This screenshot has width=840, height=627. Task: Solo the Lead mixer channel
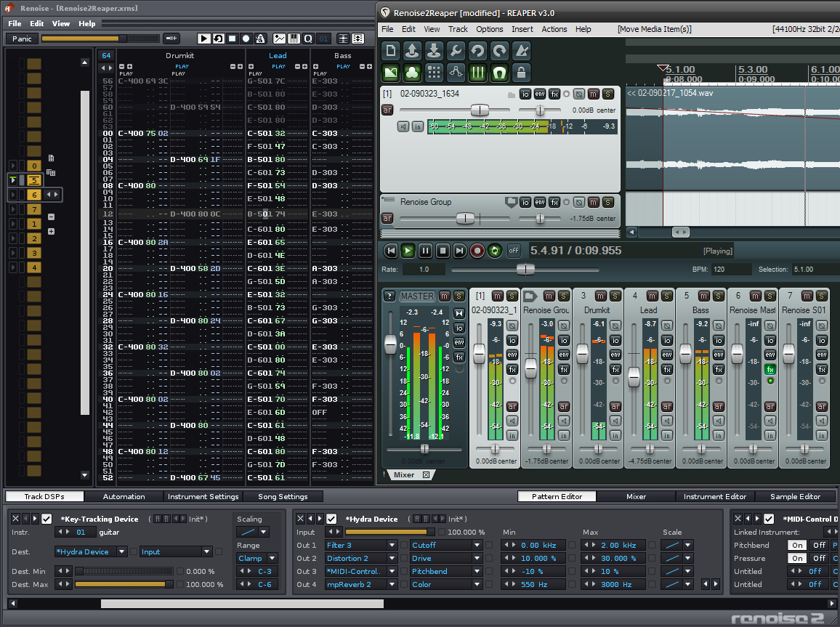(x=666, y=296)
